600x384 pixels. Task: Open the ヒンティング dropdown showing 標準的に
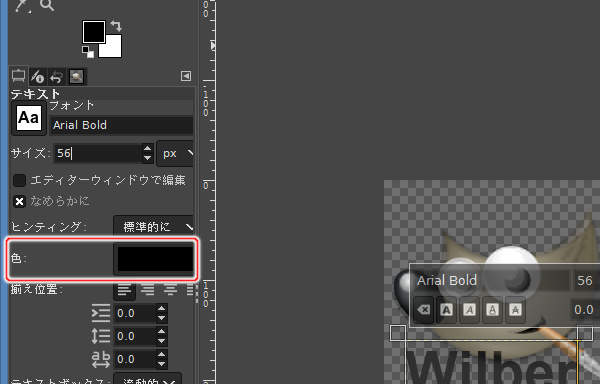153,227
